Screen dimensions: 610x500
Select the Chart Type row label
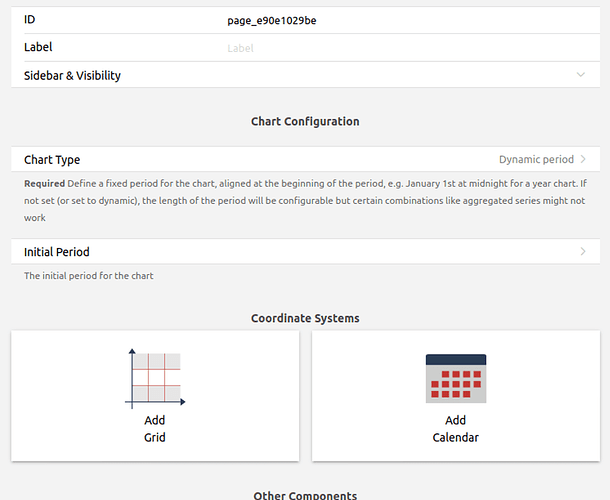tap(52, 160)
